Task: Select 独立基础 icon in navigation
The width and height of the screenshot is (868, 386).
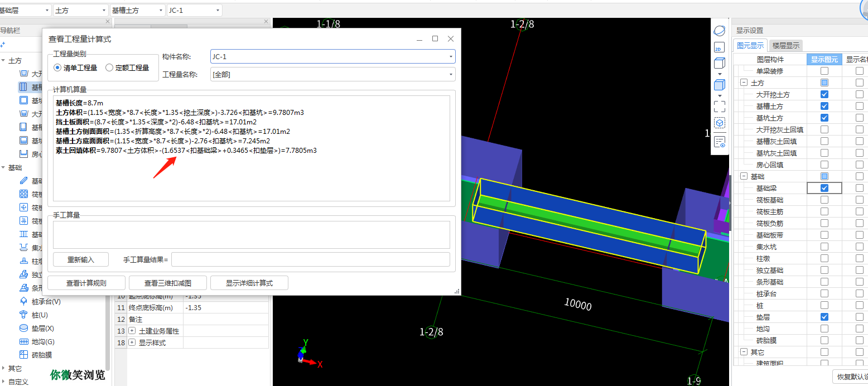Action: click(x=23, y=274)
